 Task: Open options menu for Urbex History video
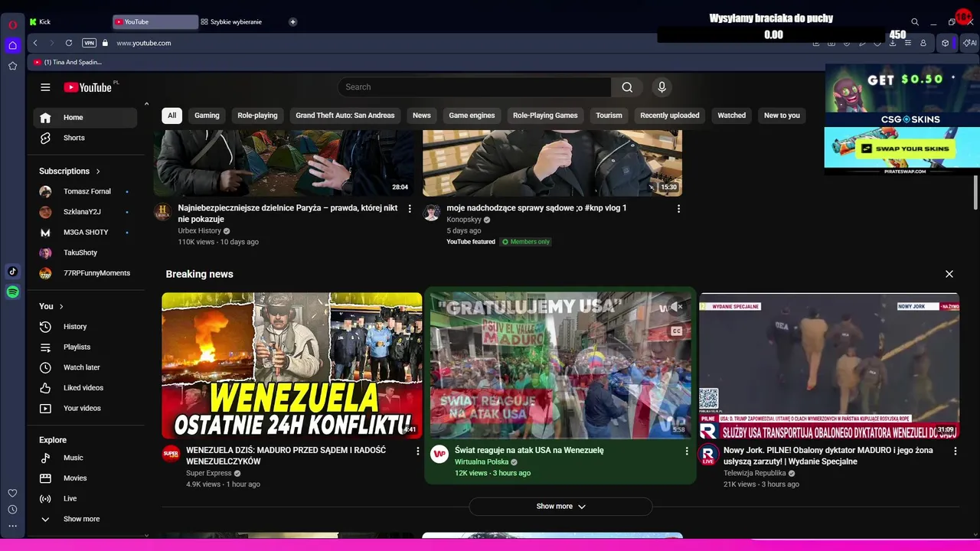(x=410, y=208)
